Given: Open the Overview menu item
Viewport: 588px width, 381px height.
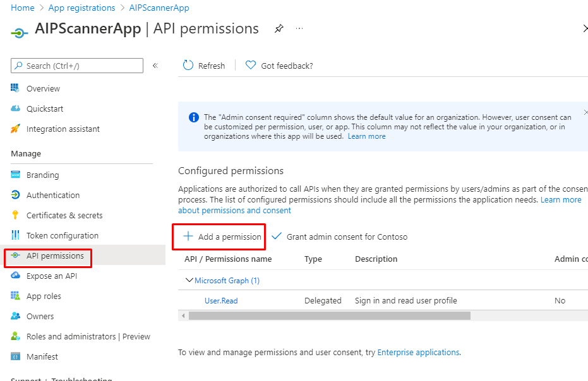Looking at the screenshot, I should pyautogui.click(x=43, y=89).
